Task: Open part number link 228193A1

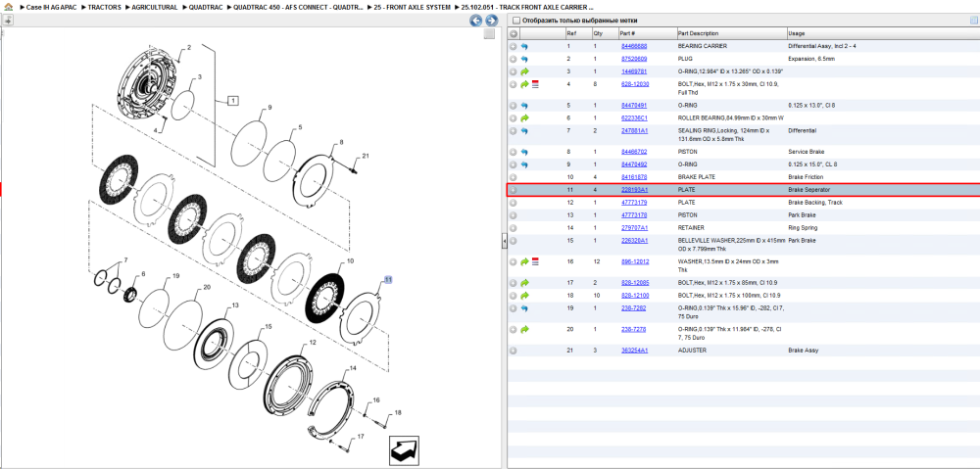Action: (x=634, y=190)
